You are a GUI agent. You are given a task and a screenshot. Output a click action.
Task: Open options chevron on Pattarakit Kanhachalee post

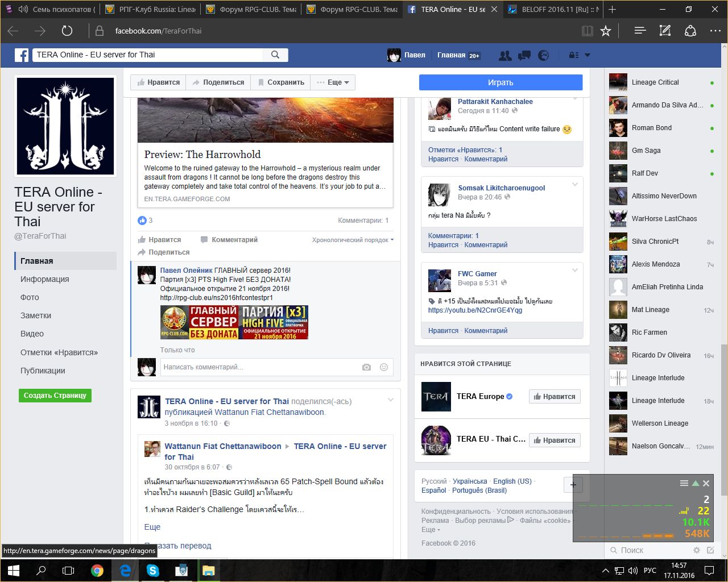574,99
